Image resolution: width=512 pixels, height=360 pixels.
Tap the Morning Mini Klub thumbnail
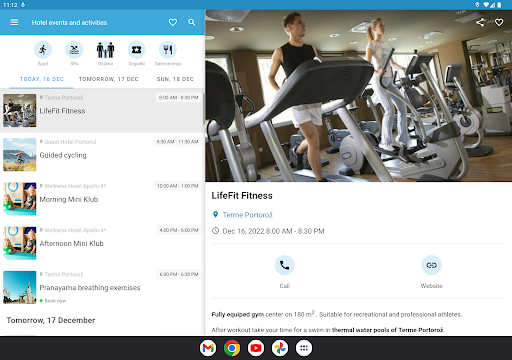pos(20,199)
